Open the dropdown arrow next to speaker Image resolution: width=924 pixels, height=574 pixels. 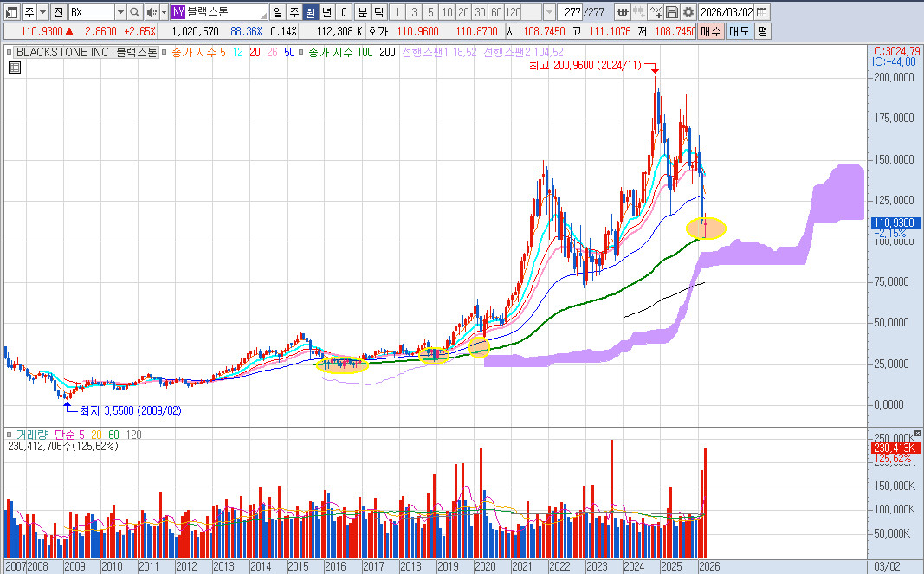pyautogui.click(x=164, y=12)
